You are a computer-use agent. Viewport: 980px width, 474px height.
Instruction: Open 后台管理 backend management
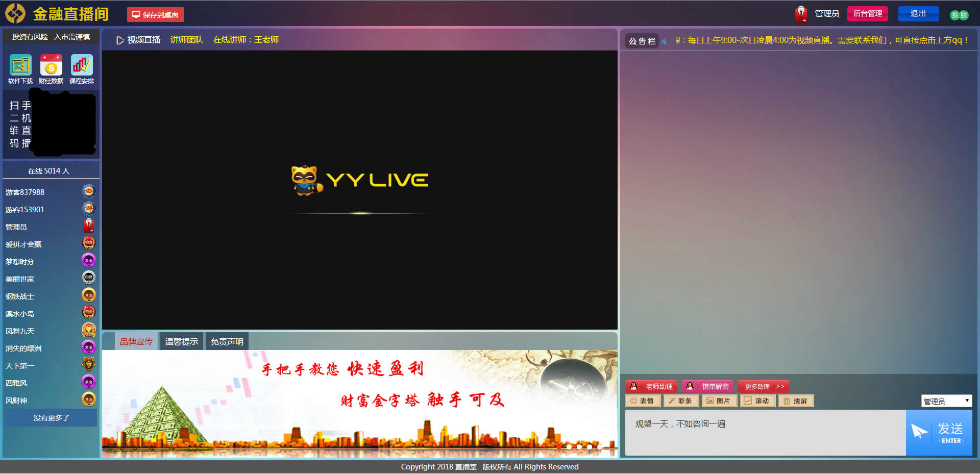[868, 14]
